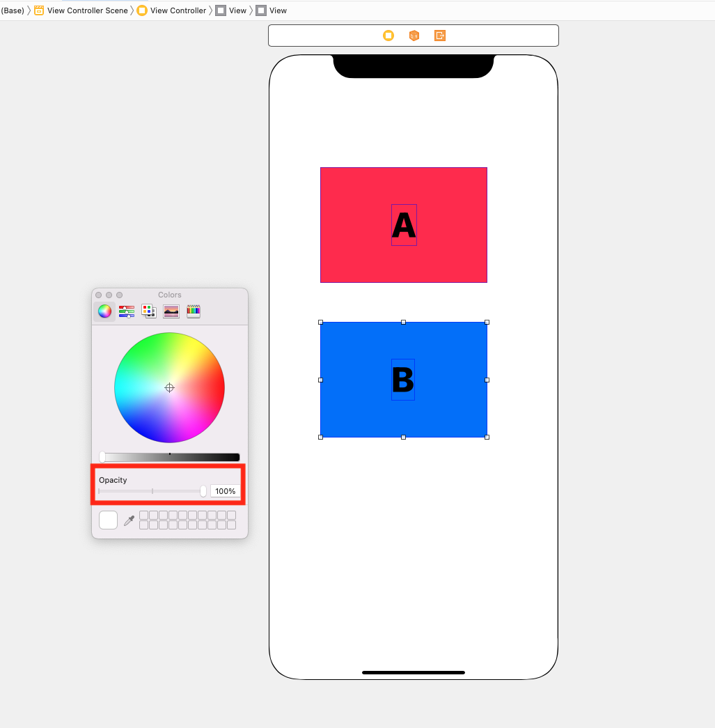Screen dimensions: 715x728
Task: Select the Pencils color picker tab
Action: coord(194,311)
